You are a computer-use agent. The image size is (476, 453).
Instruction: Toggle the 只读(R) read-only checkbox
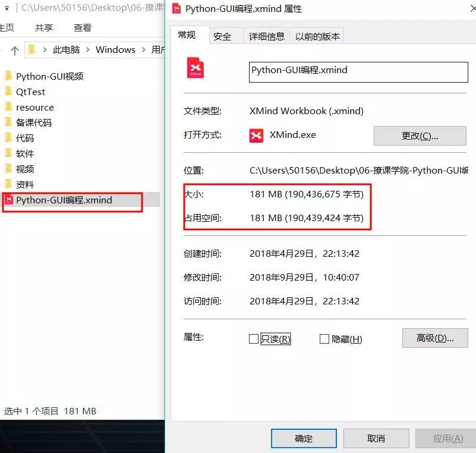[x=254, y=339]
